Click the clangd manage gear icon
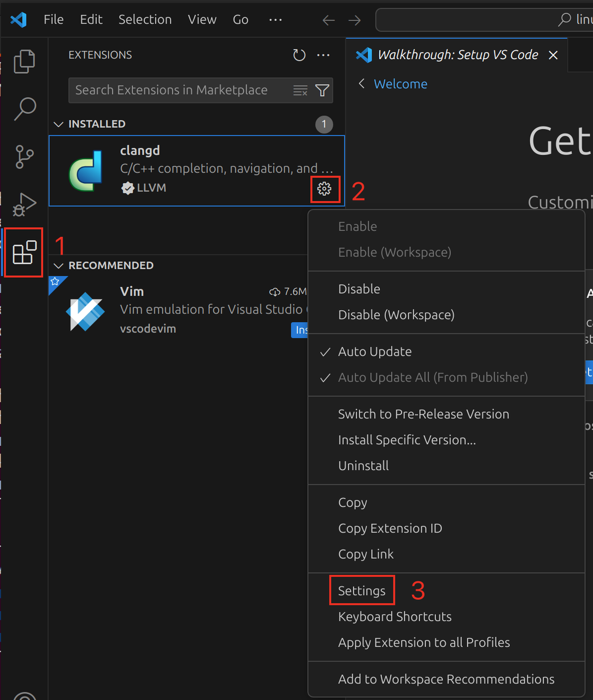The image size is (593, 700). tap(325, 189)
